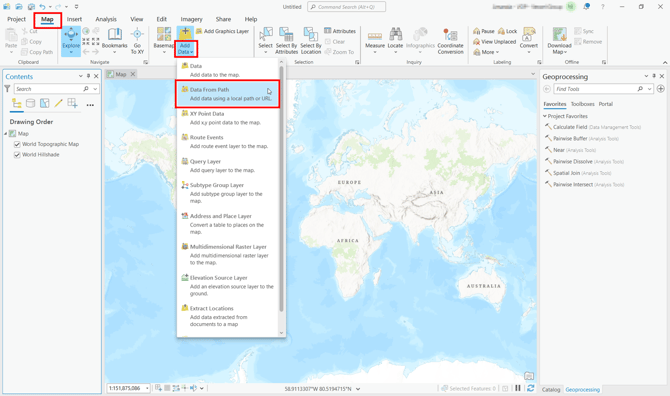
Task: Toggle World Hillshade layer visibility
Action: 17,155
